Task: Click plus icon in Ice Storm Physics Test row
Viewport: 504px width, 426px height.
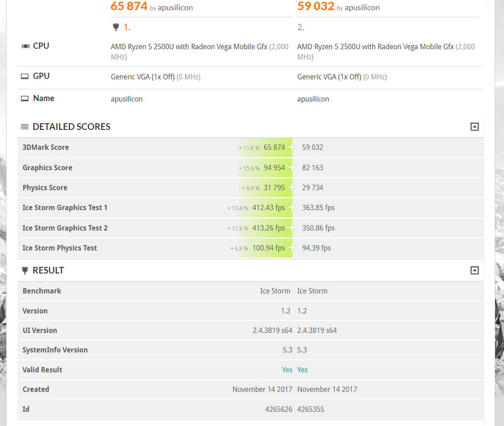Action: pos(292,248)
